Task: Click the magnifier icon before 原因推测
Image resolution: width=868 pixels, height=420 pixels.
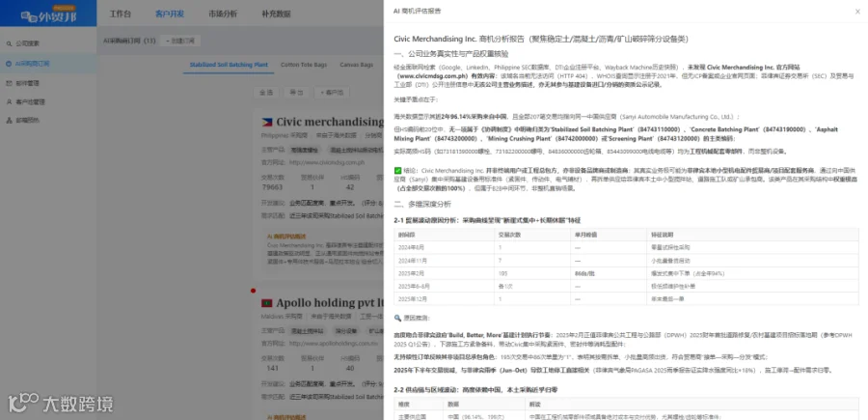Action: [x=397, y=318]
